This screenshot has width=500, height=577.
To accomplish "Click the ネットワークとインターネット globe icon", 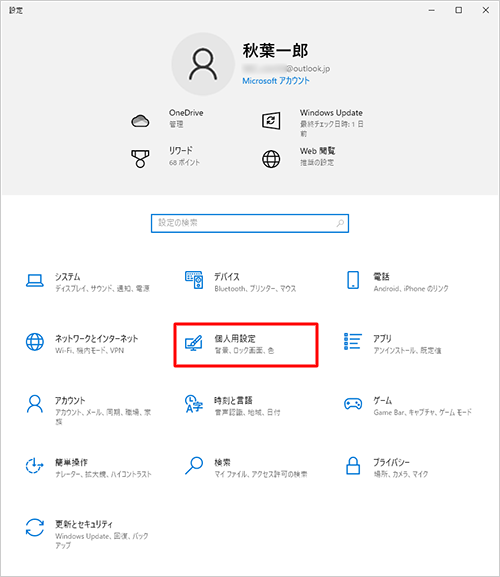I will pyautogui.click(x=35, y=342).
